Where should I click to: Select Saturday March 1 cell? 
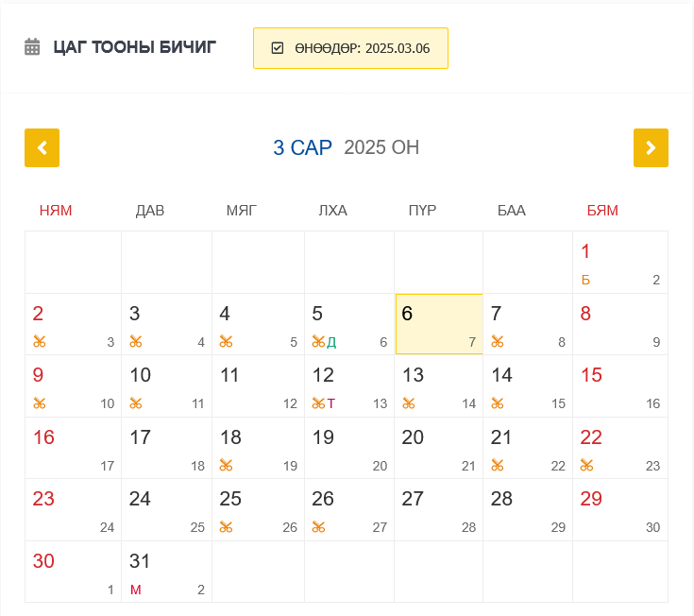(x=619, y=262)
